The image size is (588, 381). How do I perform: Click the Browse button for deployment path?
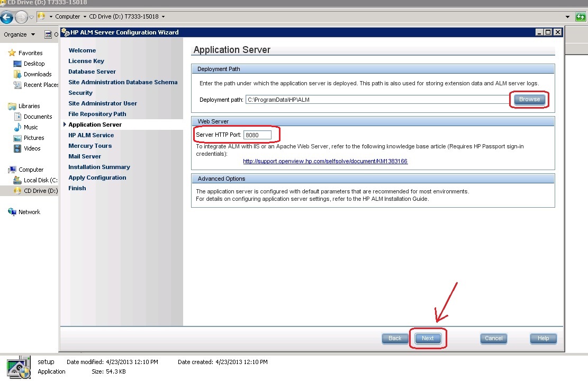pos(529,100)
